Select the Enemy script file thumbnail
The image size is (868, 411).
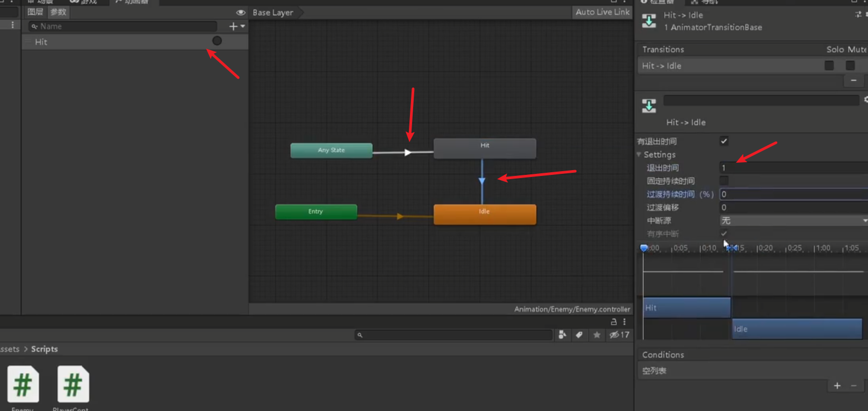coord(23,384)
